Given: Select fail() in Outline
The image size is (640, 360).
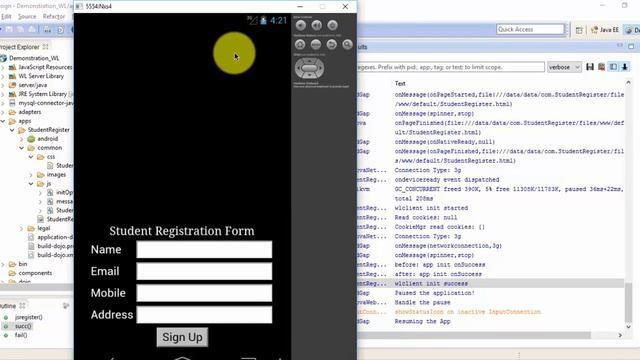Looking at the screenshot, I should click(x=21, y=335).
